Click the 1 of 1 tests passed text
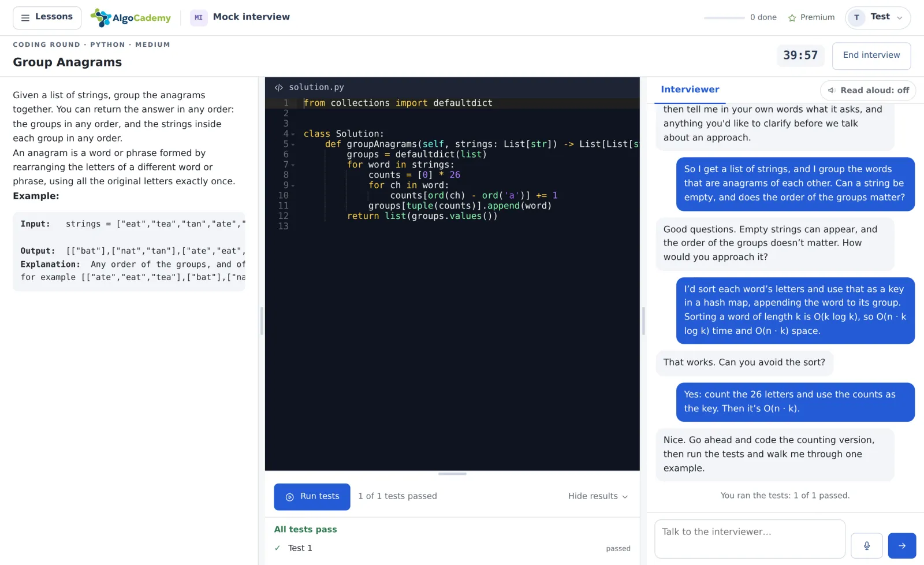924x565 pixels. (x=397, y=496)
